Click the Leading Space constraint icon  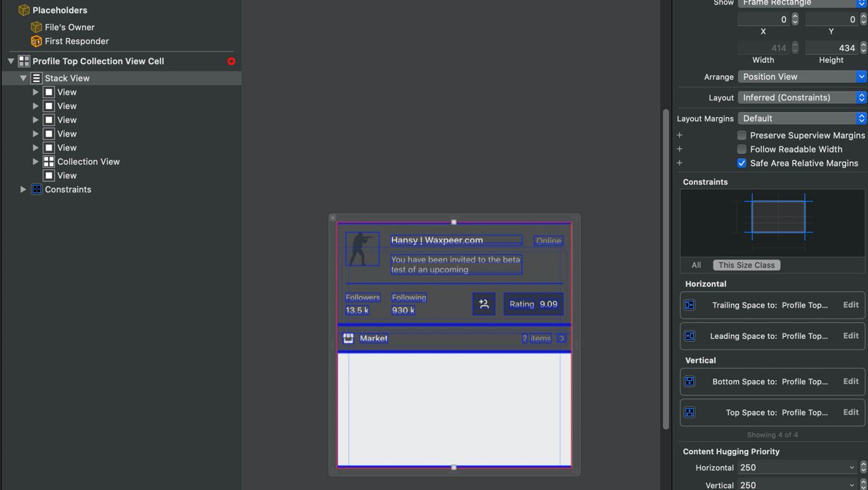(x=690, y=335)
